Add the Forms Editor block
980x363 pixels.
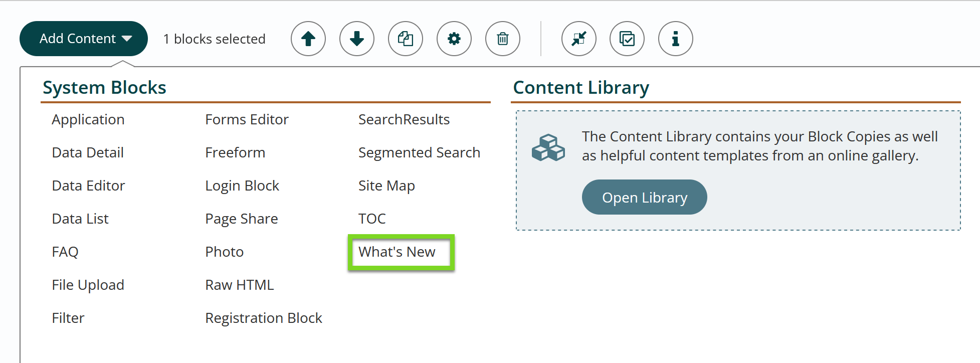coord(247,119)
